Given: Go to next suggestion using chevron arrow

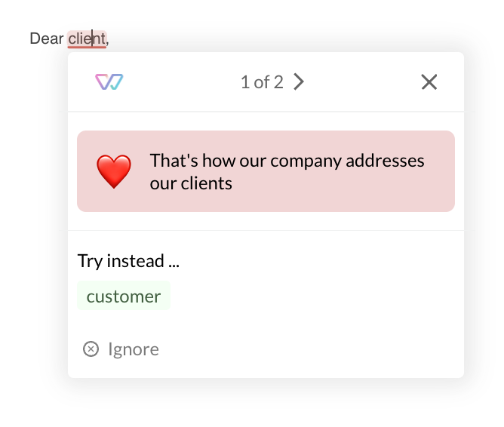Looking at the screenshot, I should (299, 82).
